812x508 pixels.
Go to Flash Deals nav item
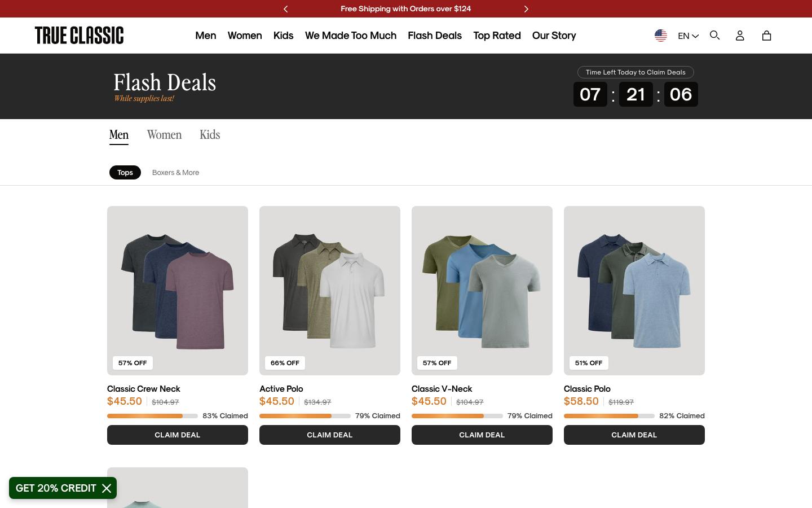point(435,36)
